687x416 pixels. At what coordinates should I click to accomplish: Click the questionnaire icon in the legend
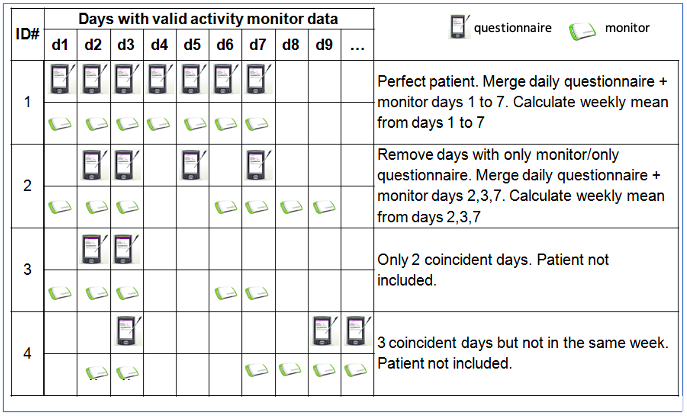[x=460, y=29]
